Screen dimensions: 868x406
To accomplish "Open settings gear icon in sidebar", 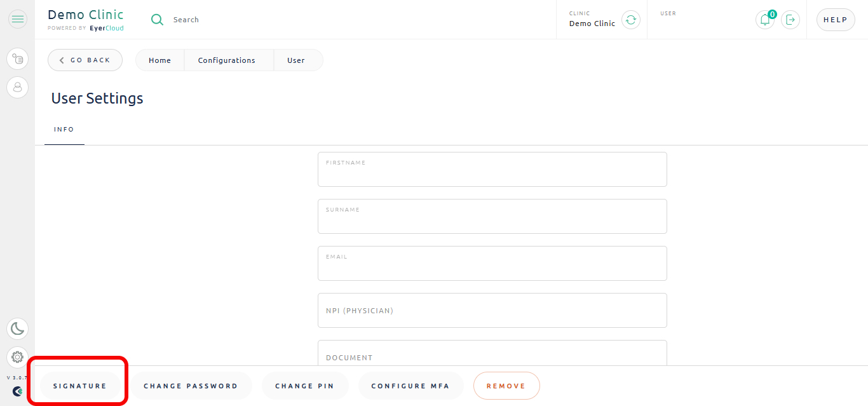I will pyautogui.click(x=18, y=357).
